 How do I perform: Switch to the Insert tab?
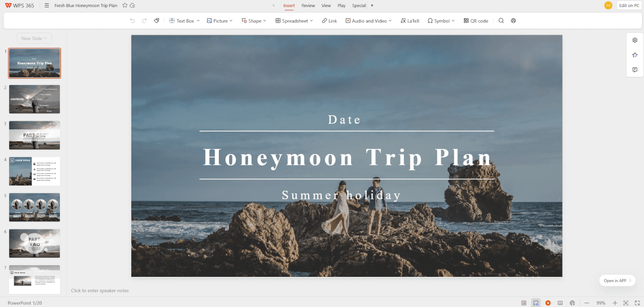[289, 6]
